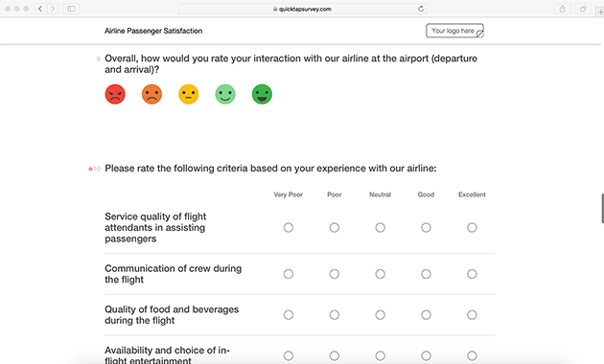This screenshot has width=604, height=364.
Task: Rate food and beverages as Good
Action: [426, 315]
